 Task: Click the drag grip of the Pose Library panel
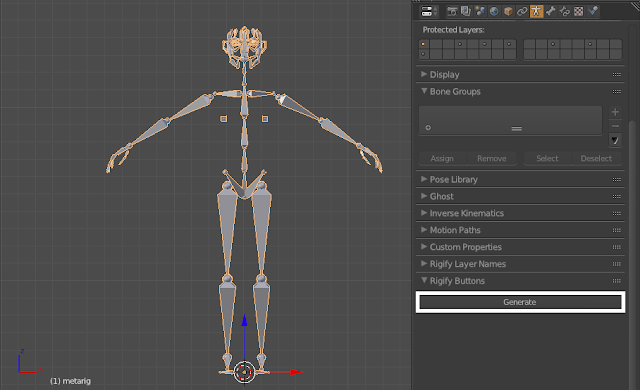[x=617, y=179]
